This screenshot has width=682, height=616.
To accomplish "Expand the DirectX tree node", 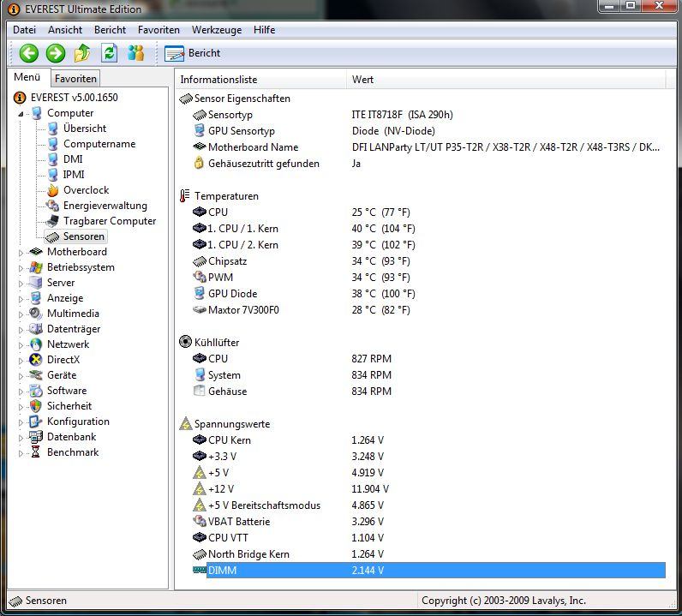I will (x=21, y=360).
